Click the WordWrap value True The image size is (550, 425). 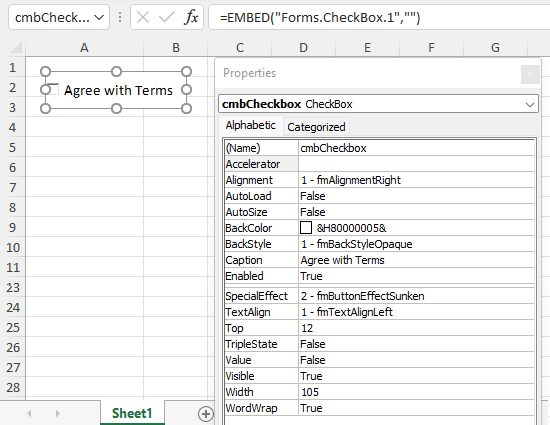[x=416, y=408]
